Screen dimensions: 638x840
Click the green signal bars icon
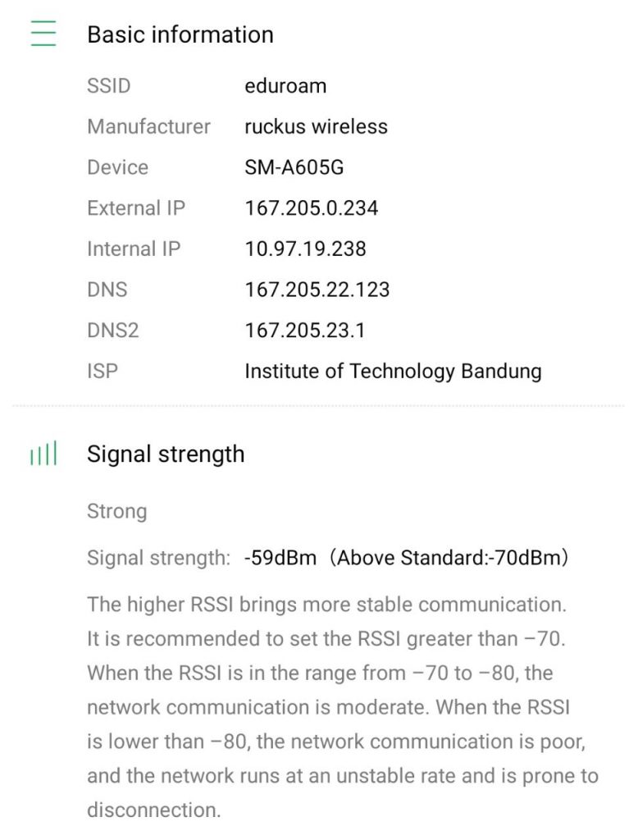click(43, 454)
